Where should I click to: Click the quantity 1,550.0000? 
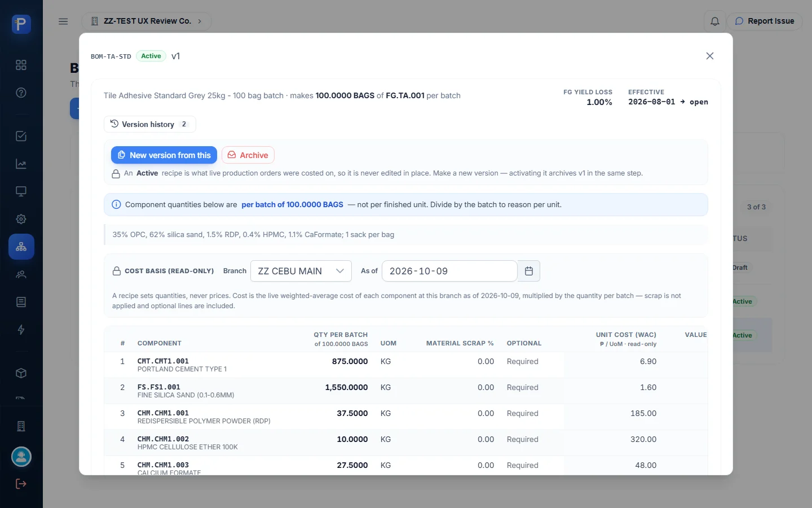coord(346,387)
